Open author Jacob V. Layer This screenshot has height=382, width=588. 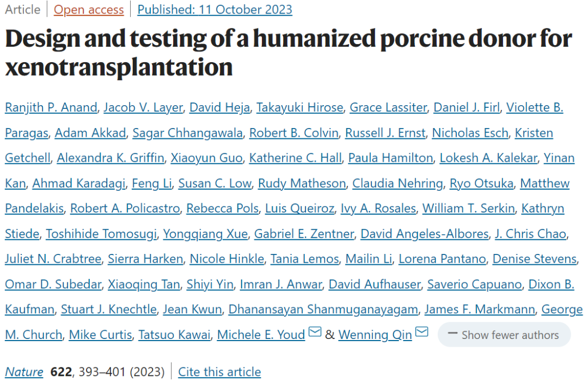(x=143, y=108)
